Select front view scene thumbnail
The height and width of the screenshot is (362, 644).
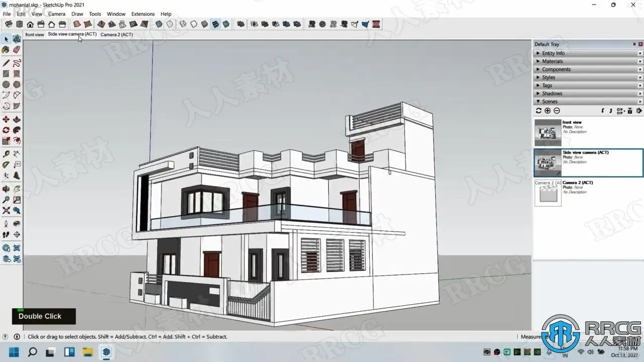click(547, 133)
